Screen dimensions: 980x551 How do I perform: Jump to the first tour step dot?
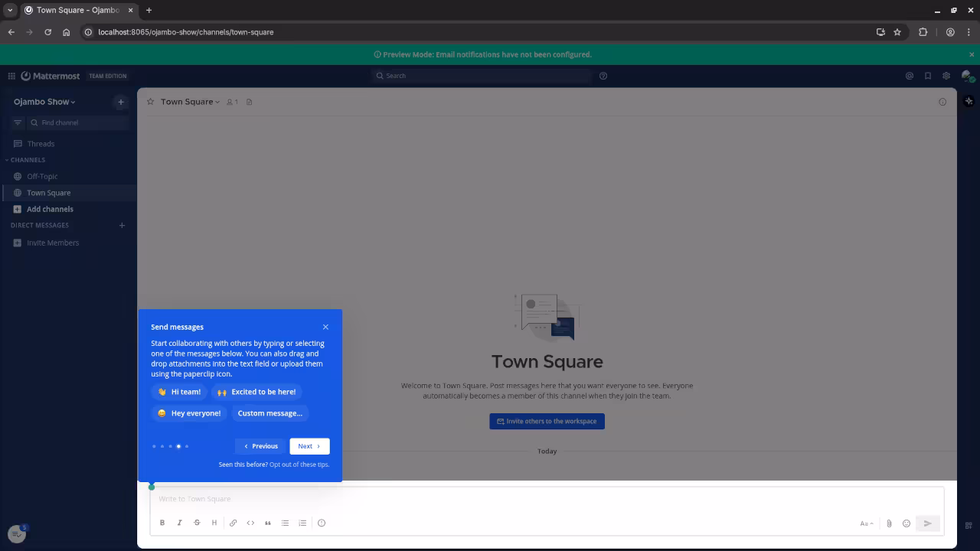154,446
